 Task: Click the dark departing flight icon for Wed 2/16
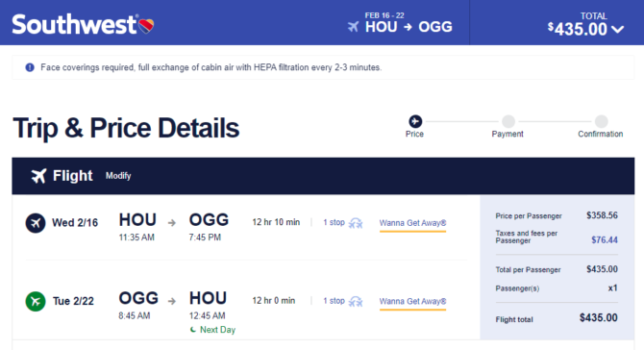pos(36,223)
